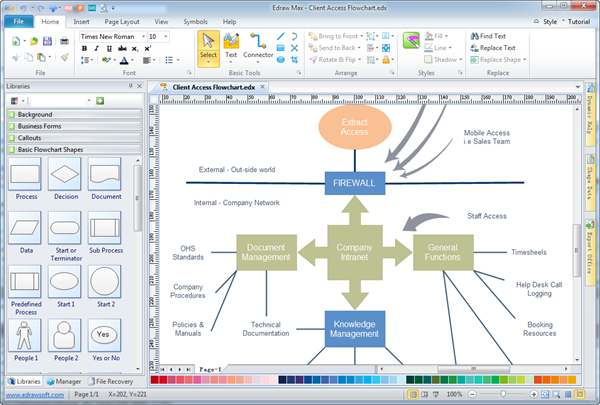
Task: Click the Text tool icon
Action: click(231, 46)
